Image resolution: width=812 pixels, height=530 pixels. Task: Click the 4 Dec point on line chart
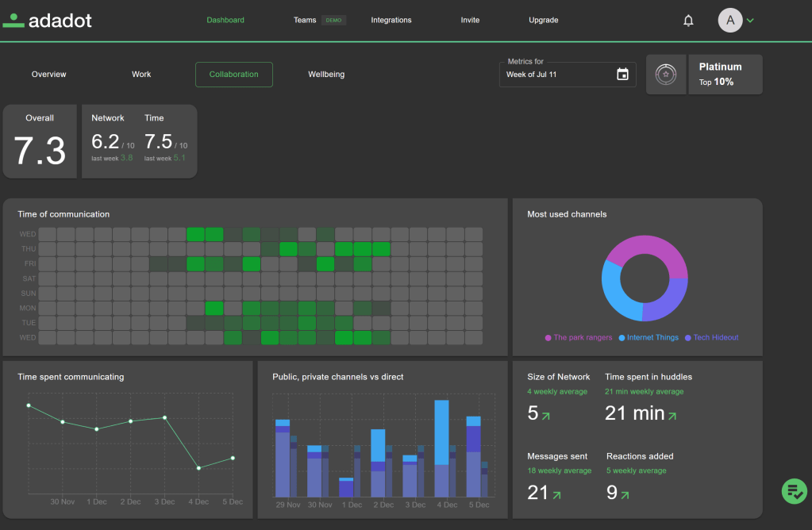click(198, 468)
